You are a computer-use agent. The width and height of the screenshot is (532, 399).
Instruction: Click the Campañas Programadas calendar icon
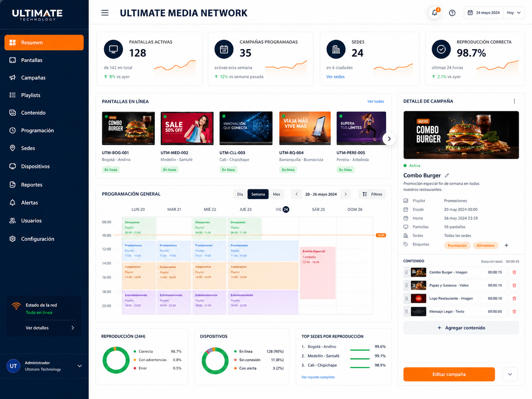[224, 49]
